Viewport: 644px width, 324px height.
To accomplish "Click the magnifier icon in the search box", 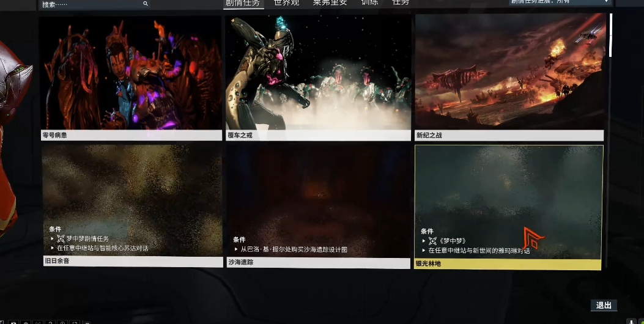I will (x=146, y=3).
